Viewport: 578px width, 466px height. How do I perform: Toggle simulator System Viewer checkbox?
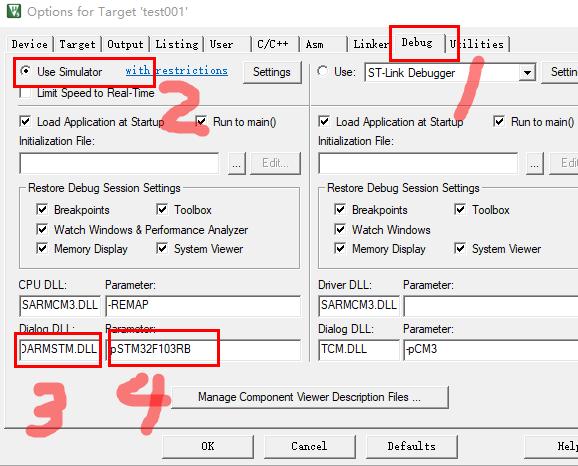162,248
